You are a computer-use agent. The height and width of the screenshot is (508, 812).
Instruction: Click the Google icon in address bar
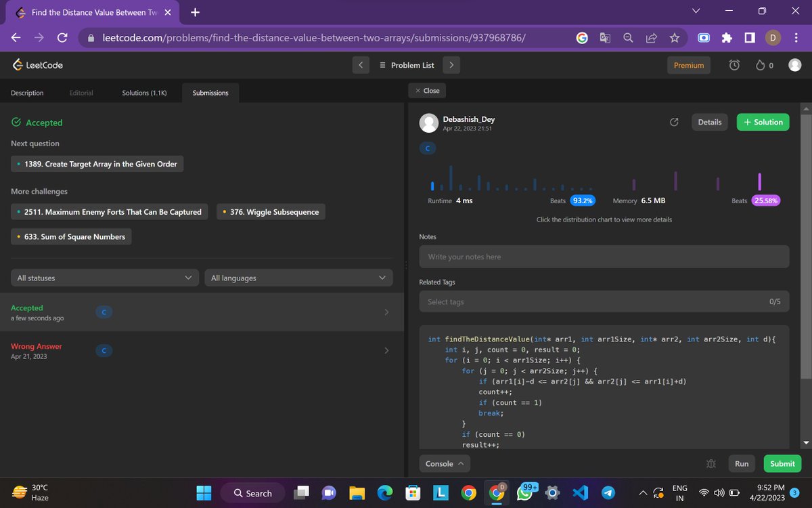click(x=582, y=38)
